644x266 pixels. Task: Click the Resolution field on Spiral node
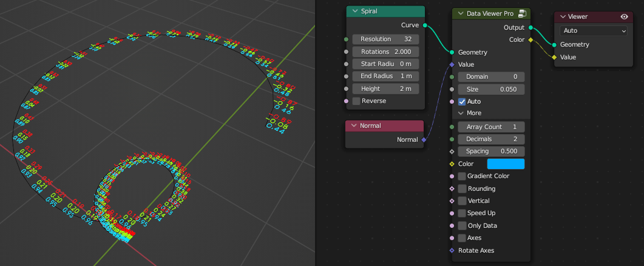click(x=384, y=39)
